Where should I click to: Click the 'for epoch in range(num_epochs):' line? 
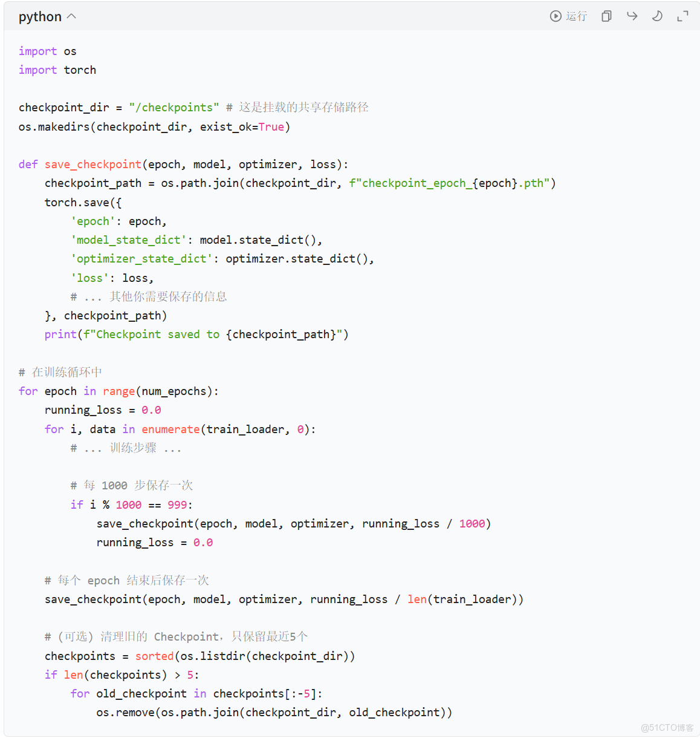tap(119, 391)
